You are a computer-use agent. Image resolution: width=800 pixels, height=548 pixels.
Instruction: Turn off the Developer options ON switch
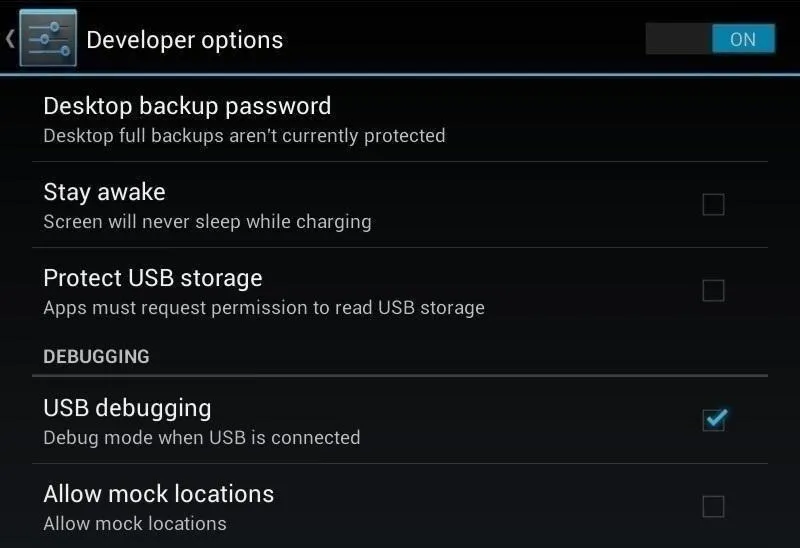coord(742,39)
